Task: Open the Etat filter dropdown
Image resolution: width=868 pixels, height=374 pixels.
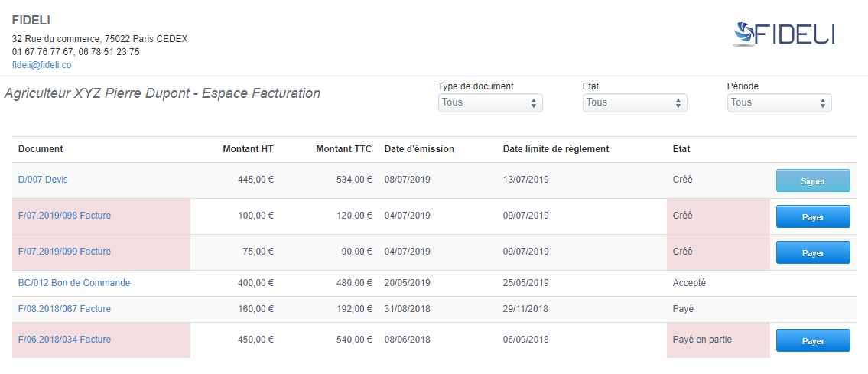Action: pos(635,103)
